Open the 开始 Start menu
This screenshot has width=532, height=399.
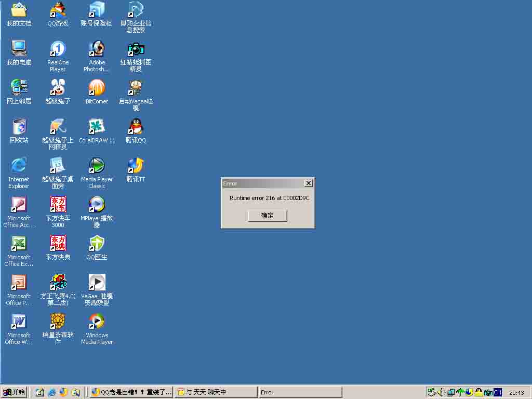click(x=14, y=392)
